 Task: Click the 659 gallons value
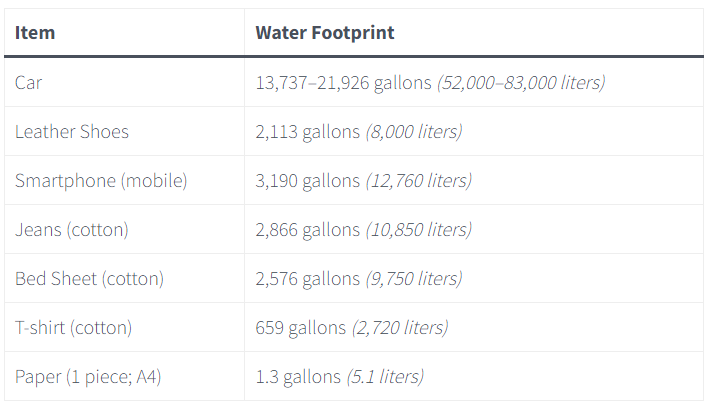click(301, 328)
